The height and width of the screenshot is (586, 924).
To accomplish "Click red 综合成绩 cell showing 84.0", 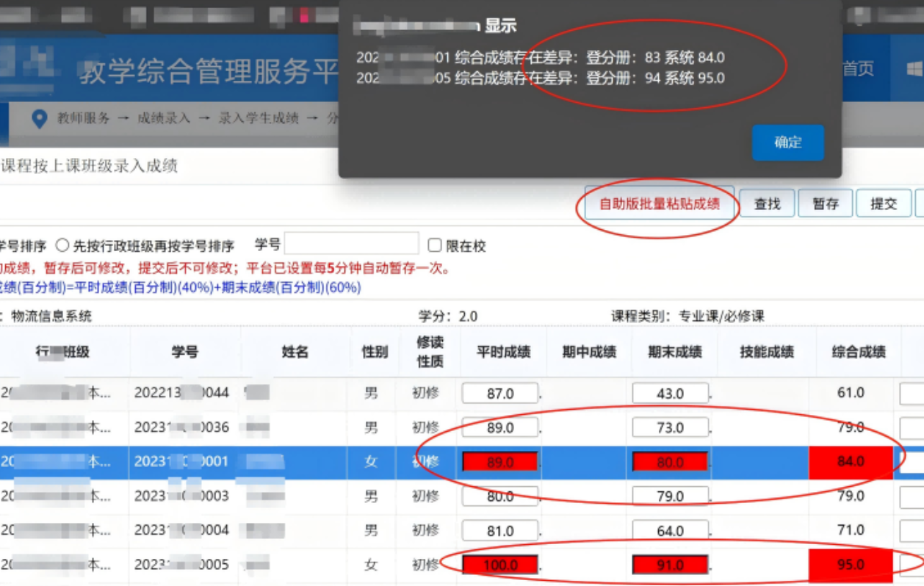I will 851,462.
